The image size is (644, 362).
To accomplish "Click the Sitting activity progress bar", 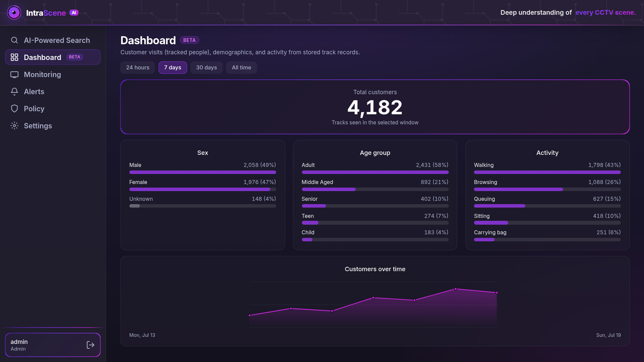I will click(x=547, y=223).
